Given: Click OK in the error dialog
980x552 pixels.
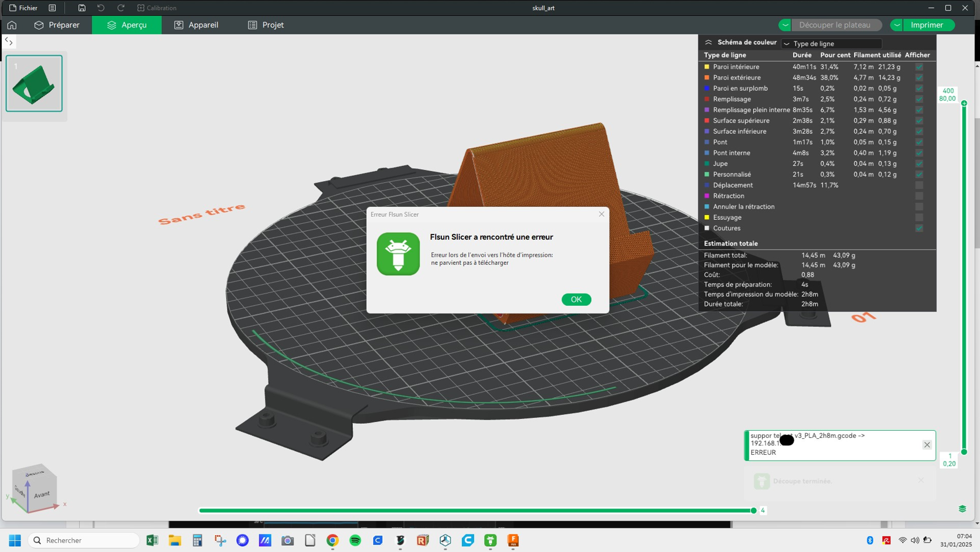Looking at the screenshot, I should click(576, 299).
